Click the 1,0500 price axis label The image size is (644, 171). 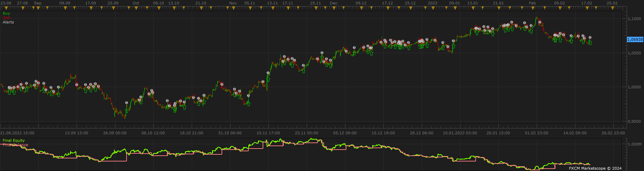[x=635, y=53]
